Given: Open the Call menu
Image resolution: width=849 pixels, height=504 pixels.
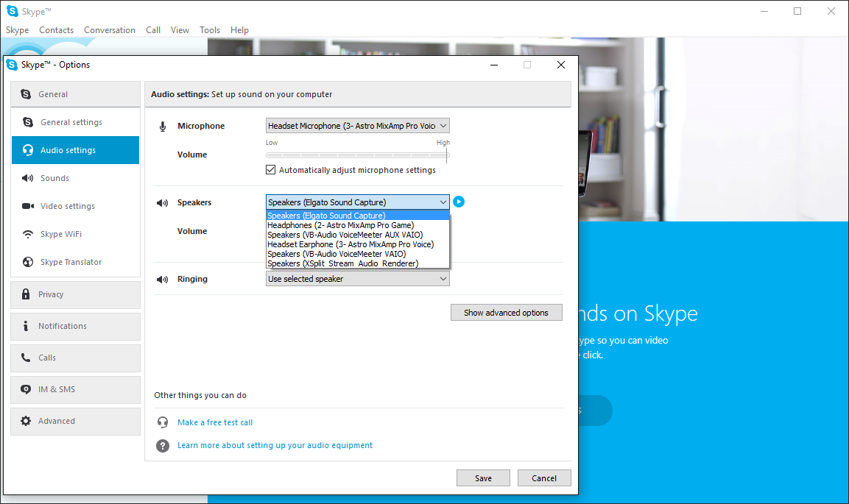Looking at the screenshot, I should (x=153, y=30).
